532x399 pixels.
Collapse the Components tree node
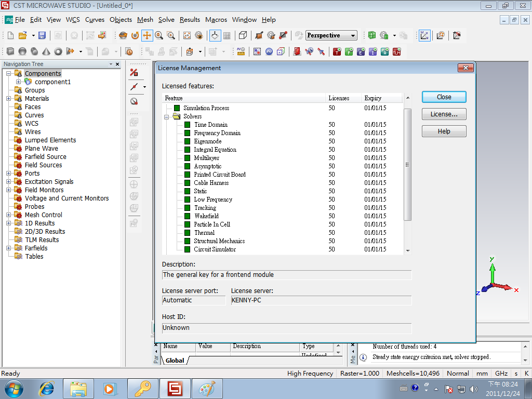click(8, 73)
